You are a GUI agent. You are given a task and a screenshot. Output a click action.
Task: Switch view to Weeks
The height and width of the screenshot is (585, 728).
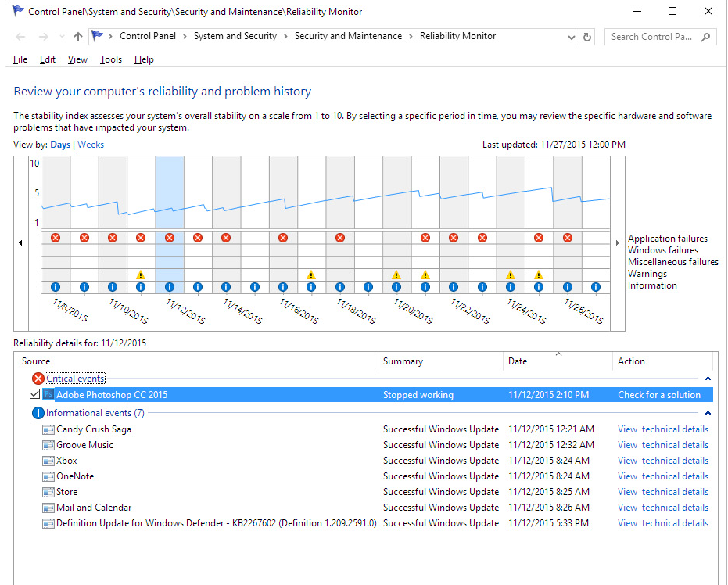(90, 144)
